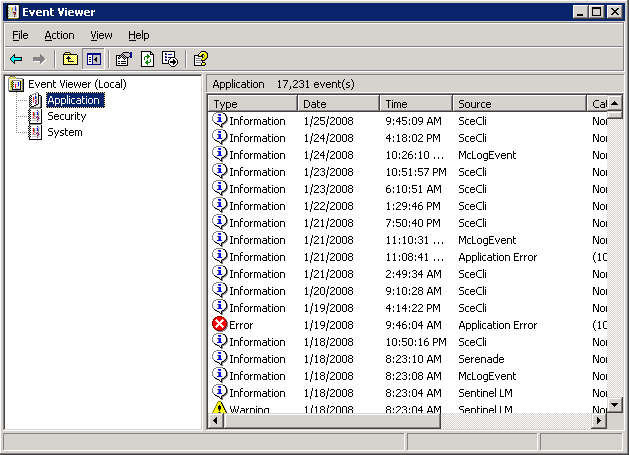
Task: Click date 1/22/2008 cell
Action: [x=329, y=206]
